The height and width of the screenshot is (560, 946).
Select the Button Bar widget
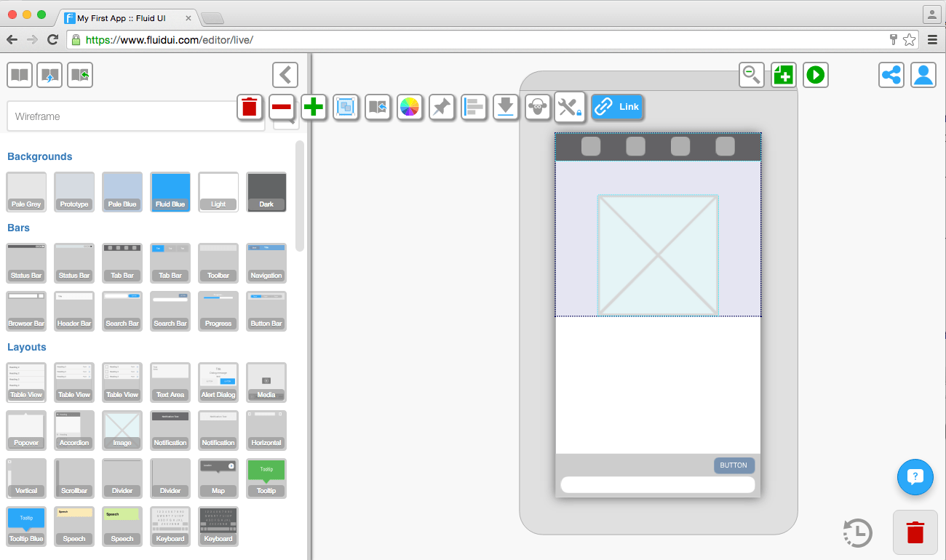266,311
